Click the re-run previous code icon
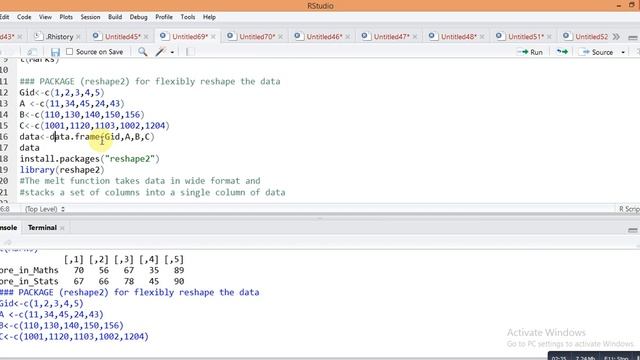This screenshot has width=640, height=360. point(562,52)
